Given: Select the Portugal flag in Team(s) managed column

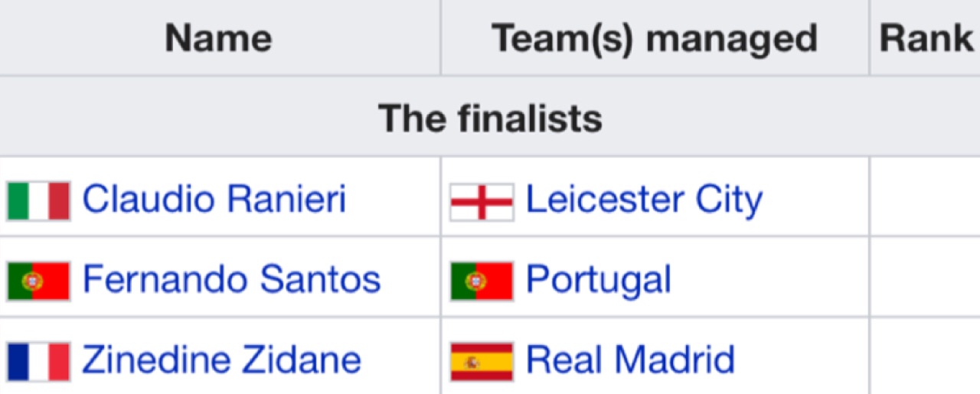Looking at the screenshot, I should click(x=482, y=281).
